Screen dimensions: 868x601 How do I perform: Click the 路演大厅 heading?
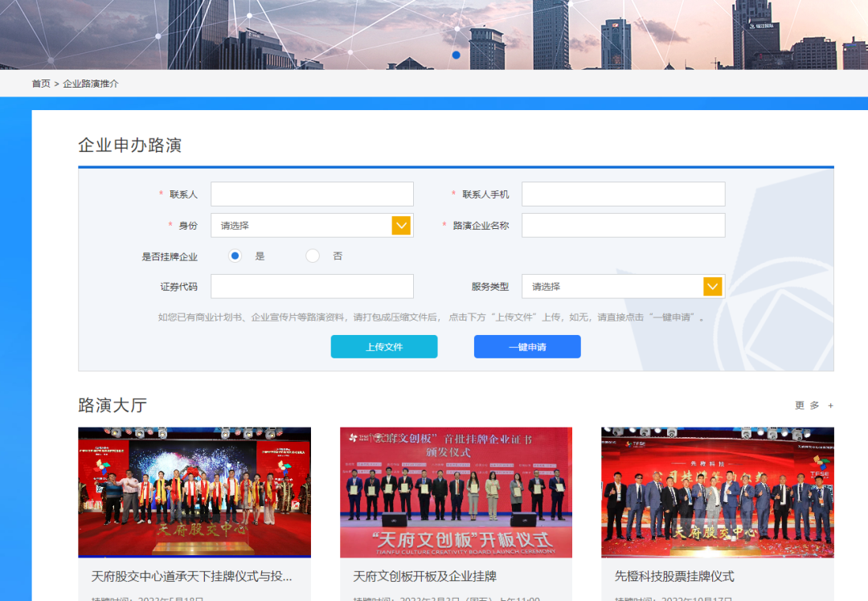pos(113,405)
